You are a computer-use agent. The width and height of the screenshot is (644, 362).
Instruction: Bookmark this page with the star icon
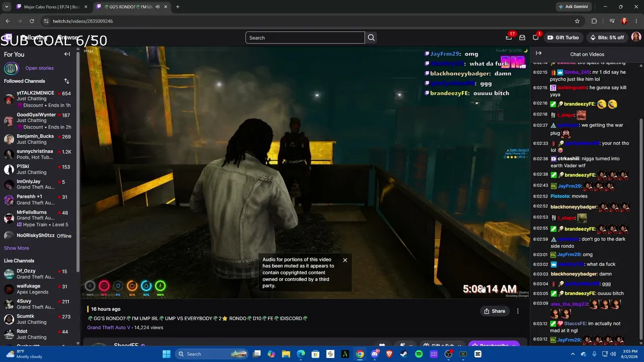coord(577,21)
